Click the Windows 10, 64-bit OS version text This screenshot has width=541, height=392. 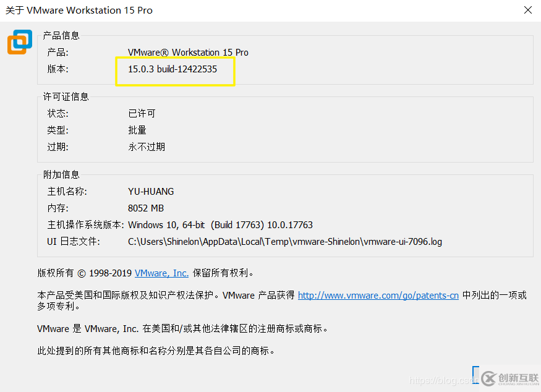220,225
